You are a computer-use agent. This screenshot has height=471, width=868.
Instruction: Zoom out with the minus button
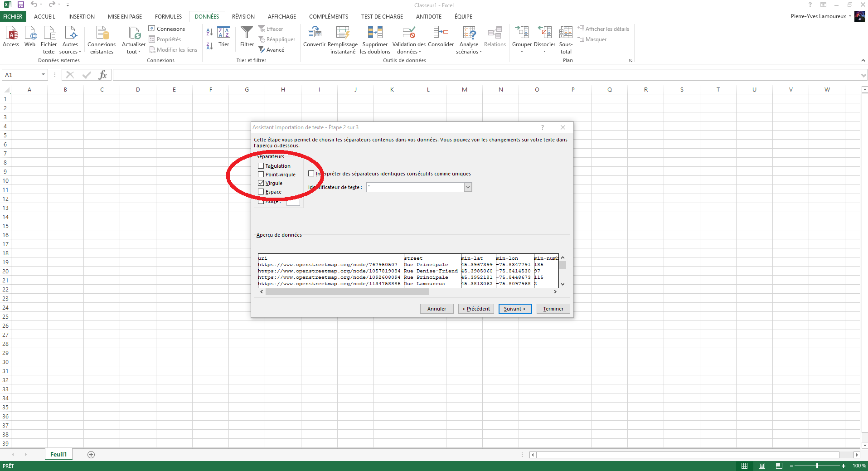click(x=791, y=466)
